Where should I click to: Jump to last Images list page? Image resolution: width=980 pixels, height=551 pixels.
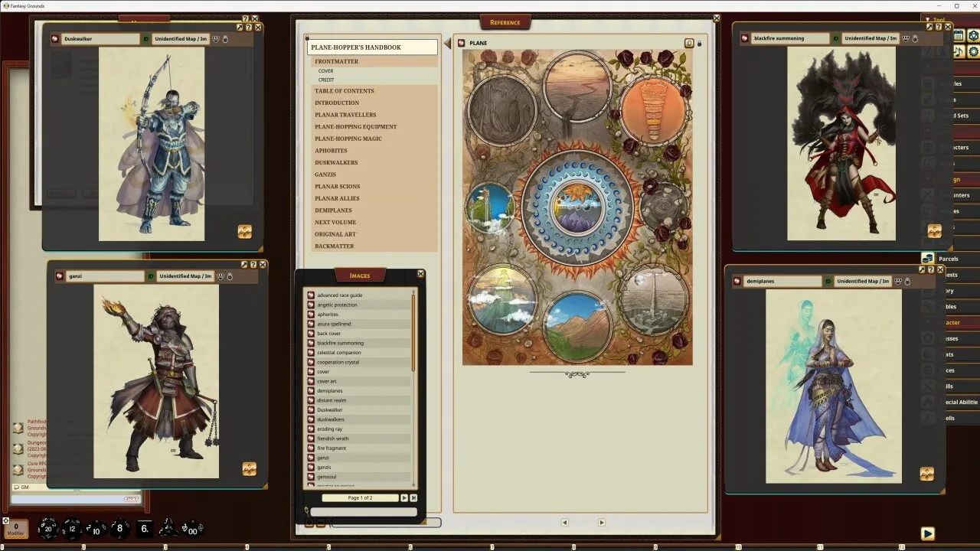[414, 497]
